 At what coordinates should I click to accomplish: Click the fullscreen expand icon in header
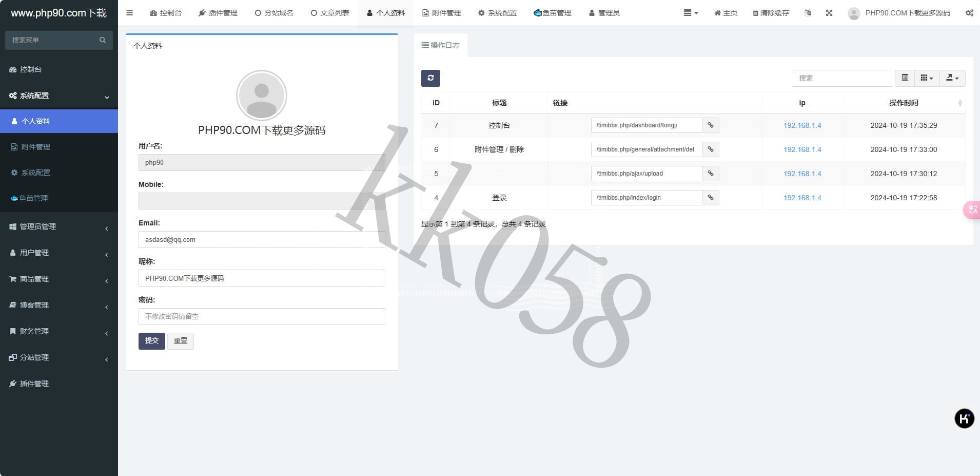coord(829,13)
